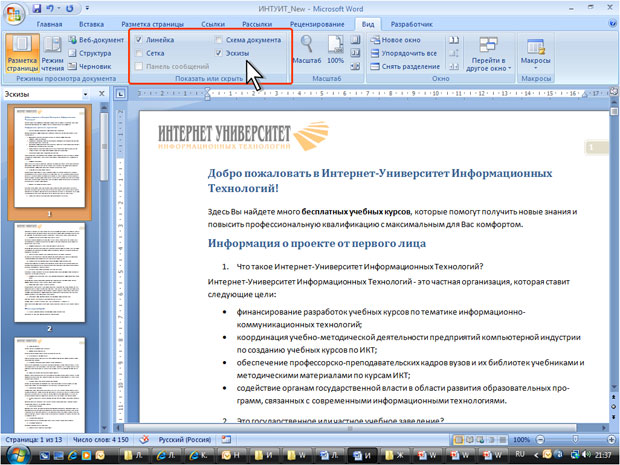Switch to Веб-документ view

[95, 40]
